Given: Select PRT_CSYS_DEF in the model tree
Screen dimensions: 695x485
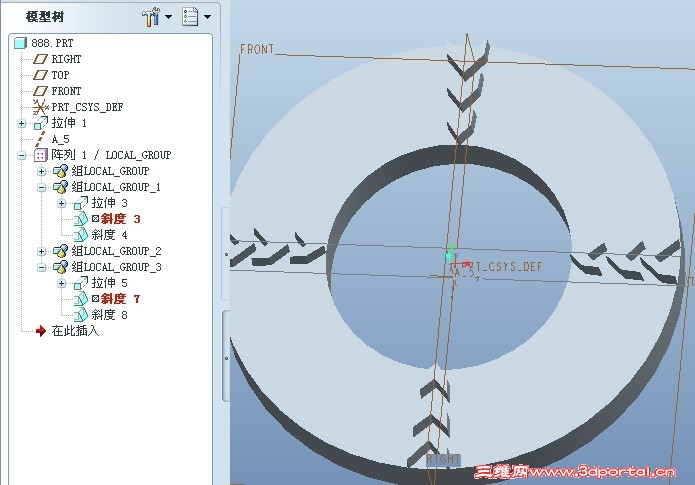Looking at the screenshot, I should 87,107.
